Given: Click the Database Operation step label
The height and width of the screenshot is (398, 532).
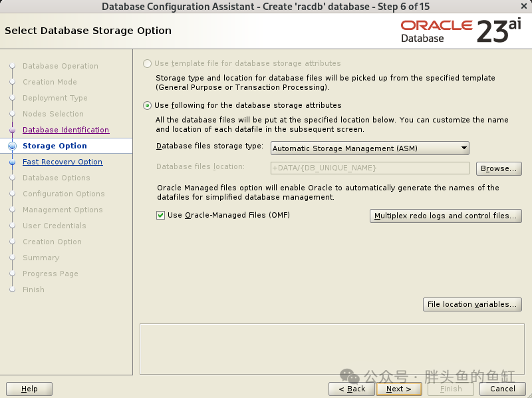Looking at the screenshot, I should 61,66.
